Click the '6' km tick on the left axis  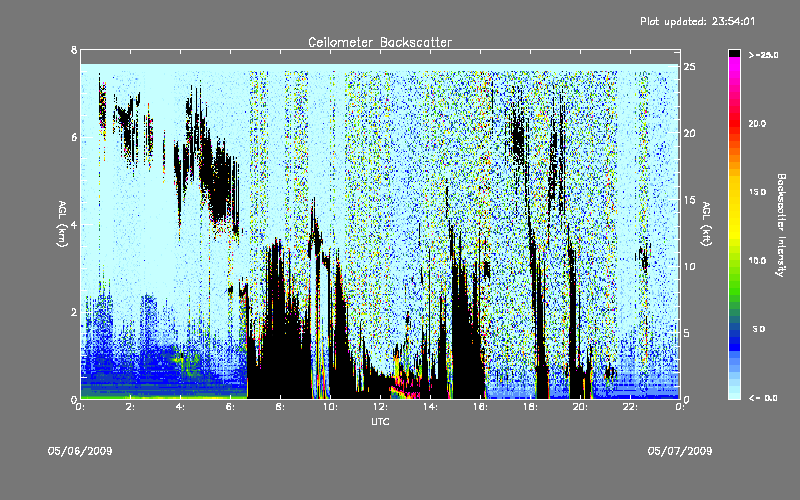tap(74, 137)
